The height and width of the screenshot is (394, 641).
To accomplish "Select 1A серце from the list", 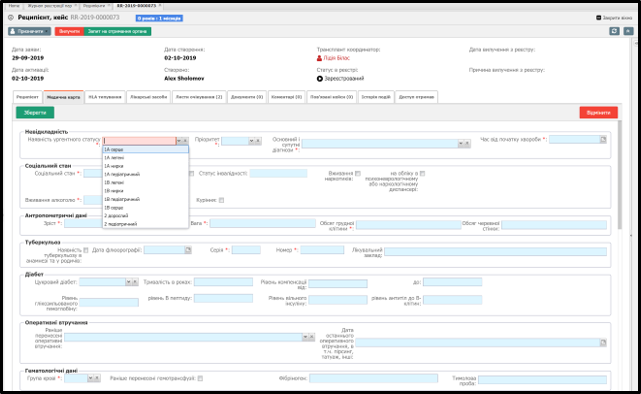I will click(x=146, y=150).
